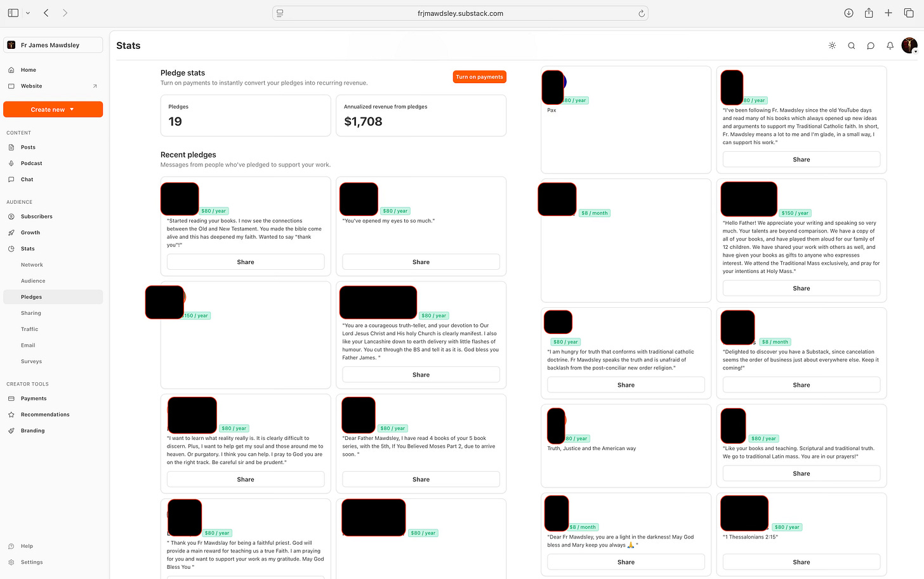The height and width of the screenshot is (579, 924).
Task: Open the Audience stats sub-item
Action: 53,281
